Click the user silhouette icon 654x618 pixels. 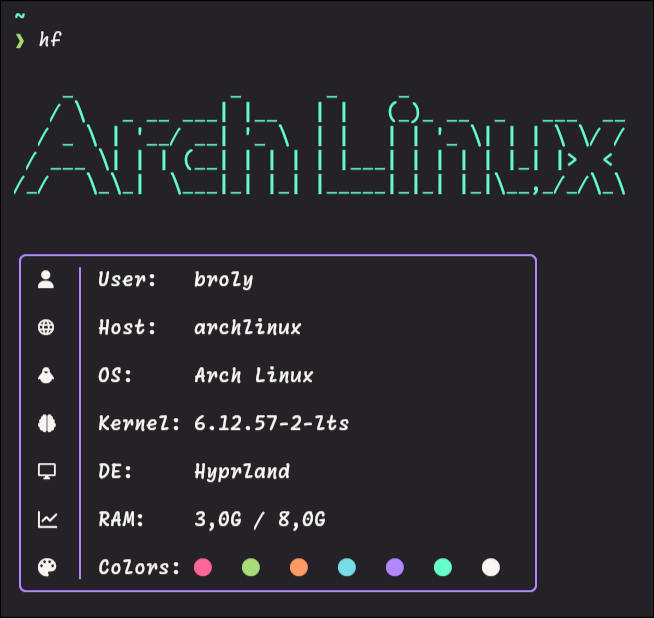point(46,279)
